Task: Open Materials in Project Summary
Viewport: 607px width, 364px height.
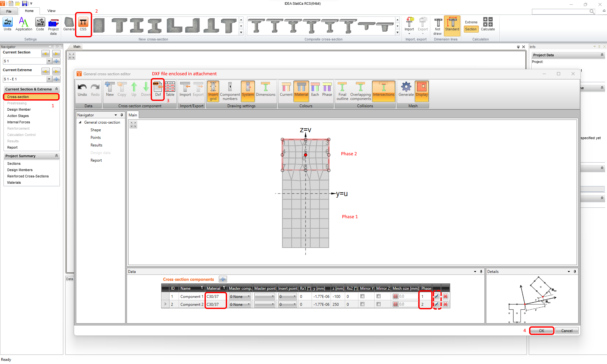Action: (x=14, y=182)
